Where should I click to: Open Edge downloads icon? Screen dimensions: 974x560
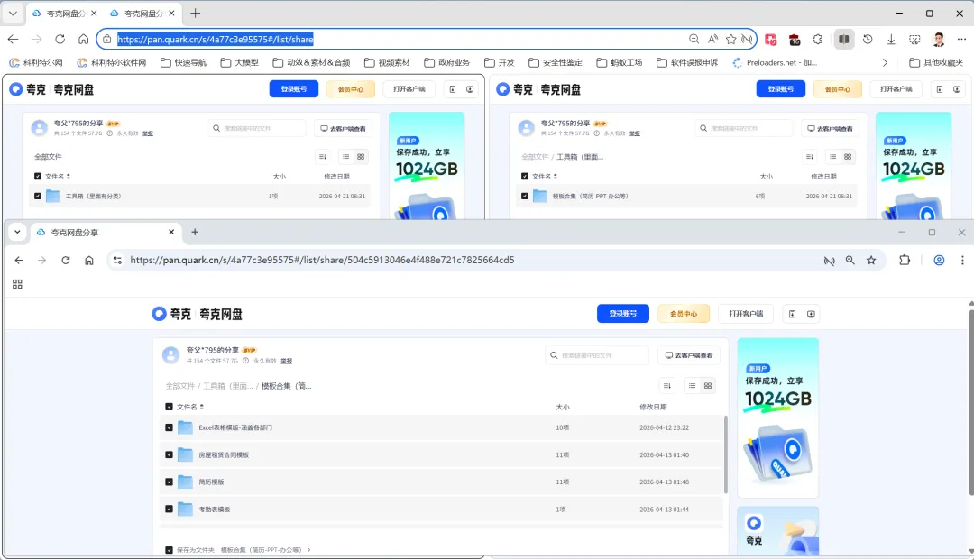pyautogui.click(x=891, y=39)
